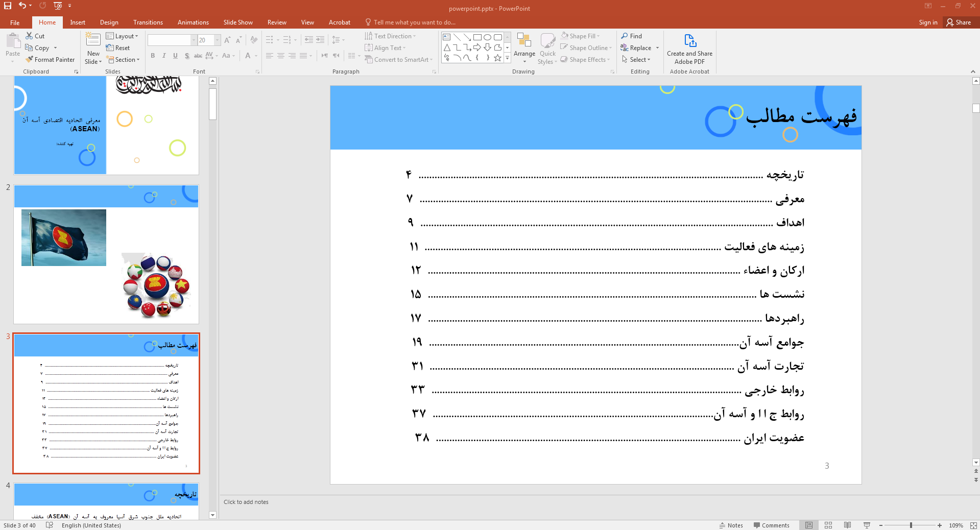
Task: Pick the star shape in gallery
Action: [x=498, y=58]
